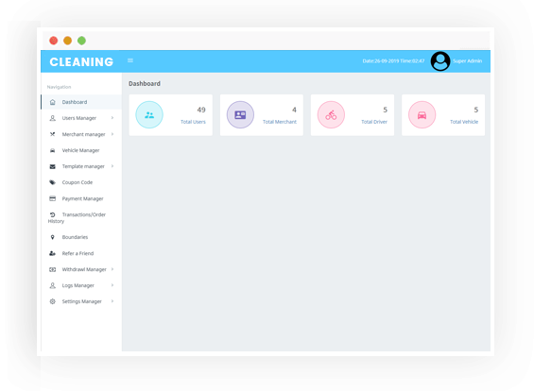Click the Settings Manager gear icon
Image resolution: width=534 pixels, height=392 pixels.
tap(52, 301)
